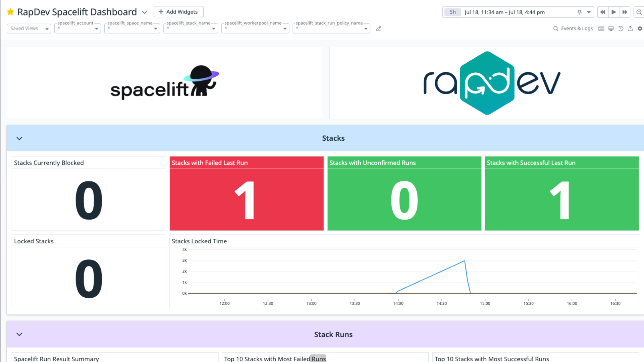The image size is (644, 362).
Task: Open the dashboard title dropdown chevron
Action: (145, 12)
